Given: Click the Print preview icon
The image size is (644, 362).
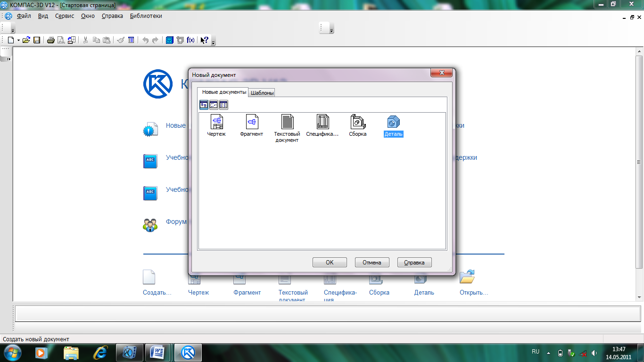Looking at the screenshot, I should pos(61,40).
